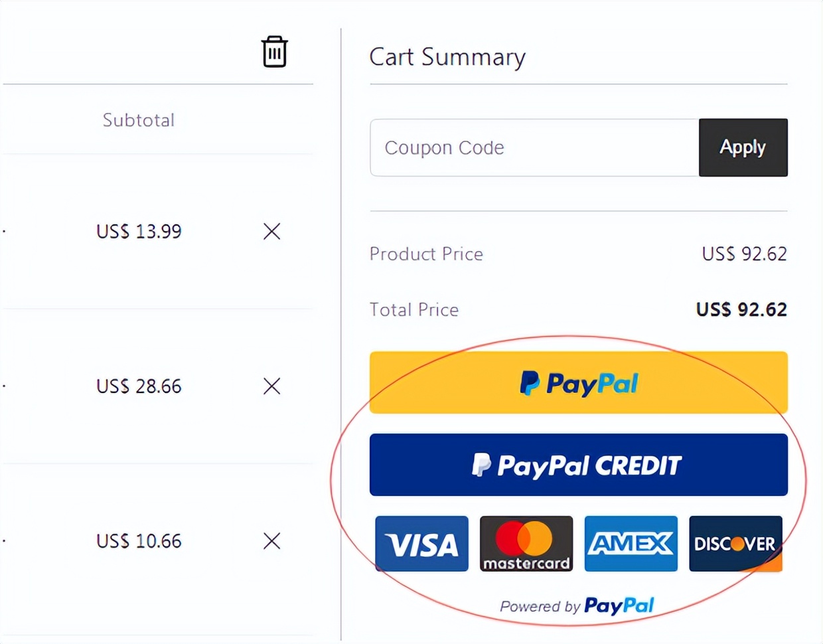Delete the US$ 10.66 item using X

(271, 541)
